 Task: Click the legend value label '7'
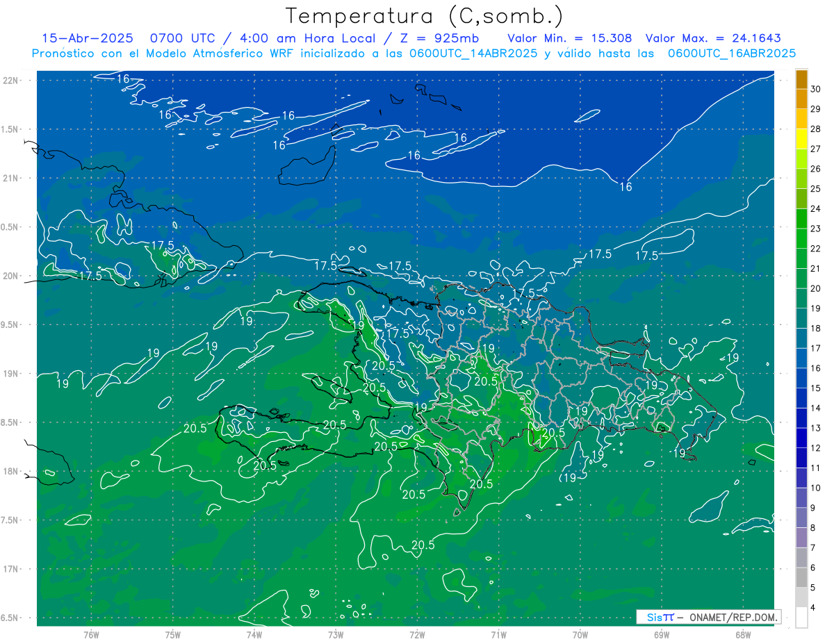(814, 548)
